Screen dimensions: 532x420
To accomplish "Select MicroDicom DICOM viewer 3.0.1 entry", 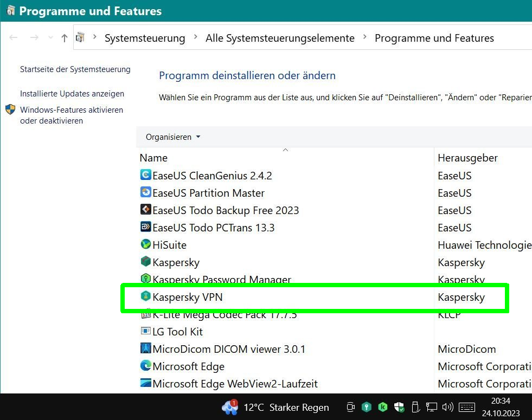I will point(229,349).
